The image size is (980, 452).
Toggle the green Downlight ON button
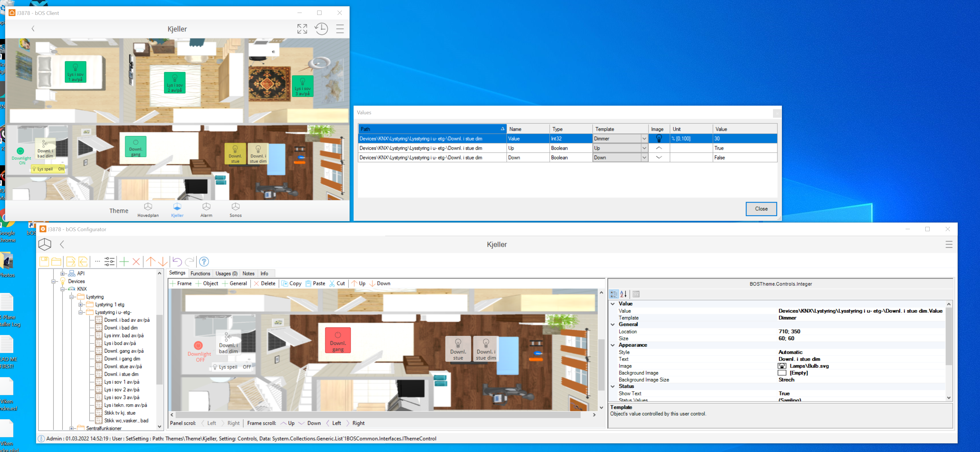[21, 152]
